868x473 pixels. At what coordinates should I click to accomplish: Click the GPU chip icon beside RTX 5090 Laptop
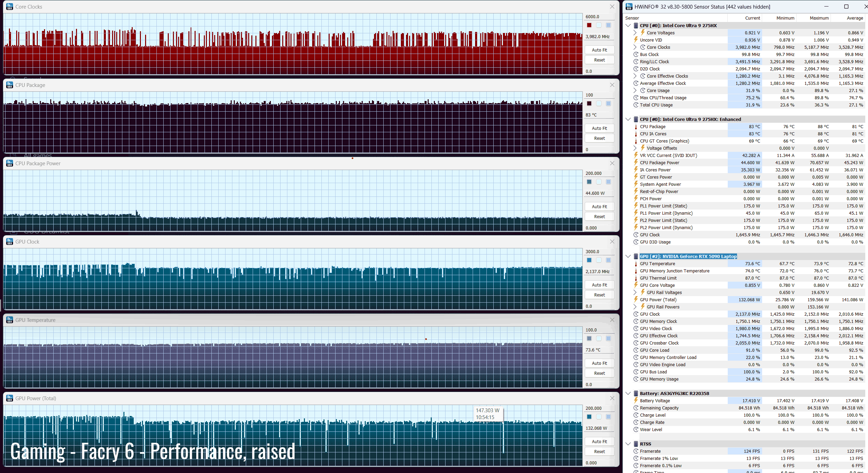(636, 256)
